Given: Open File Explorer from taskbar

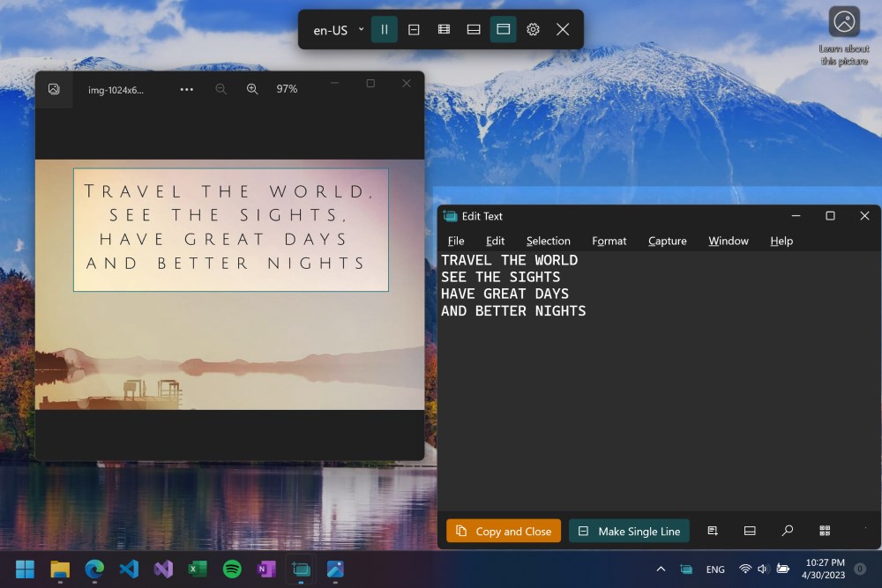Looking at the screenshot, I should 60,569.
